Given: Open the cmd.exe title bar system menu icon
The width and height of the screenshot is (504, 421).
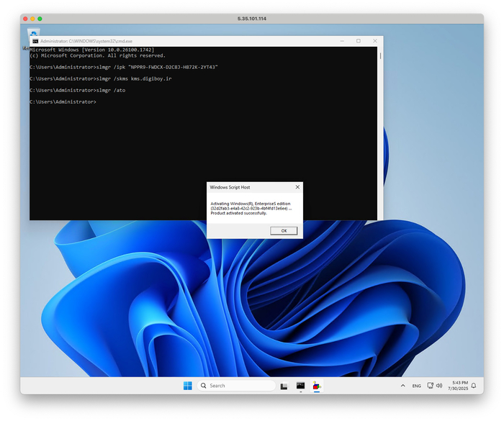Looking at the screenshot, I should 35,41.
